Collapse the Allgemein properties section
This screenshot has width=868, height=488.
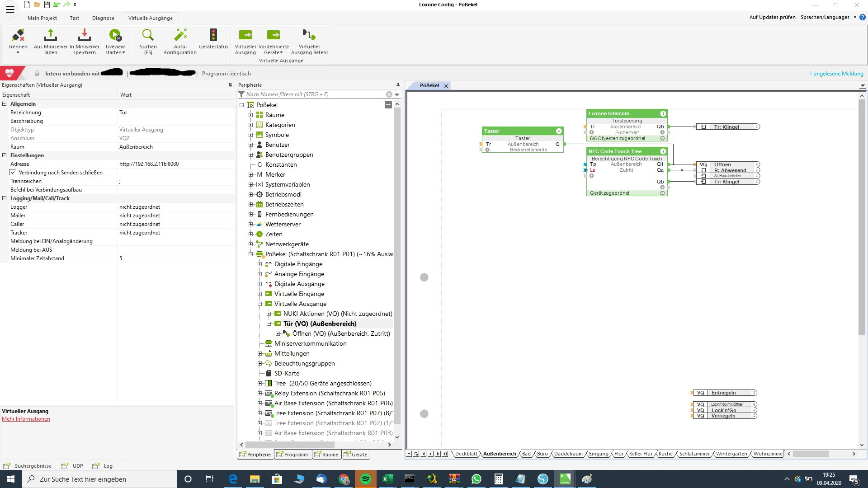point(5,104)
